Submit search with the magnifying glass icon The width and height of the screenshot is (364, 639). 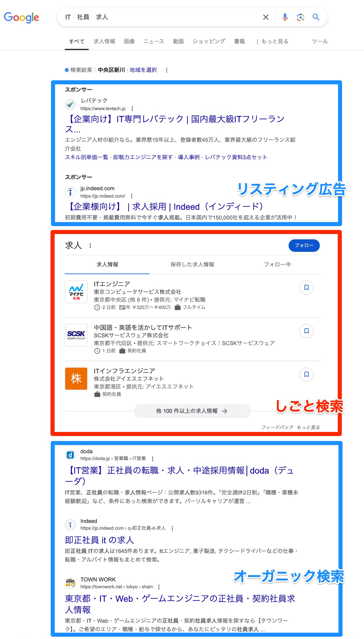(x=316, y=17)
